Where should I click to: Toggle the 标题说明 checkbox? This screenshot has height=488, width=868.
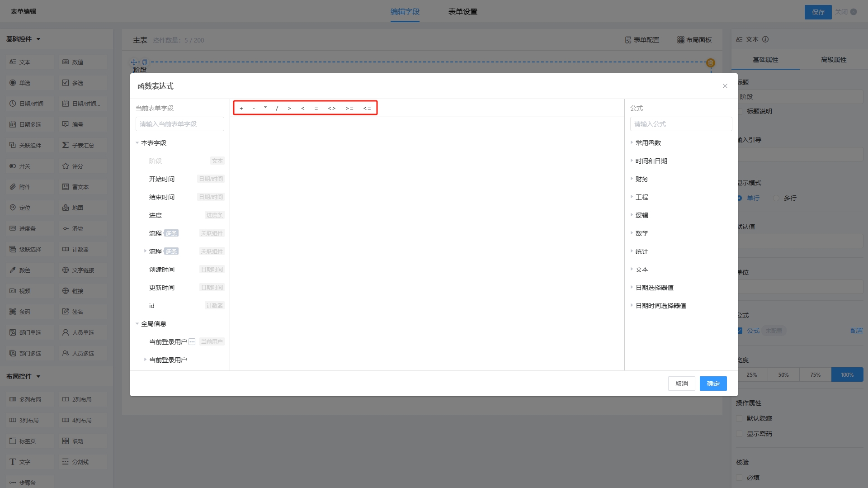(740, 111)
